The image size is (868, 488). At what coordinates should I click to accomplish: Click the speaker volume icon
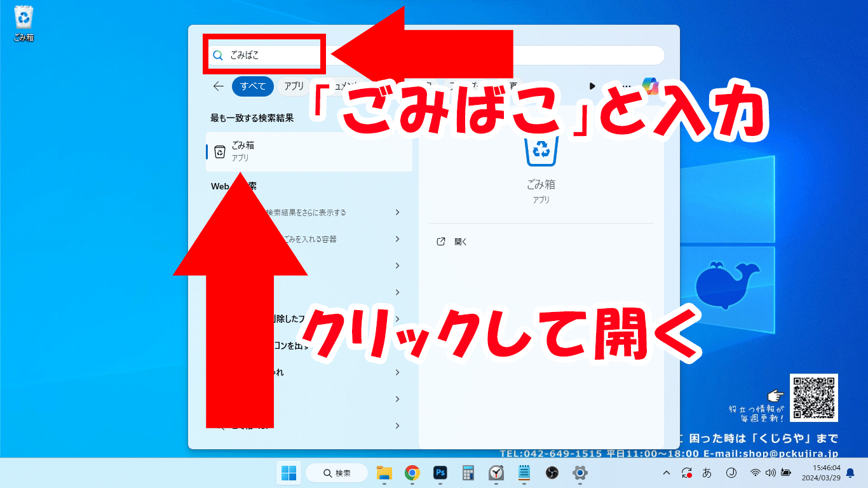pyautogui.click(x=771, y=473)
